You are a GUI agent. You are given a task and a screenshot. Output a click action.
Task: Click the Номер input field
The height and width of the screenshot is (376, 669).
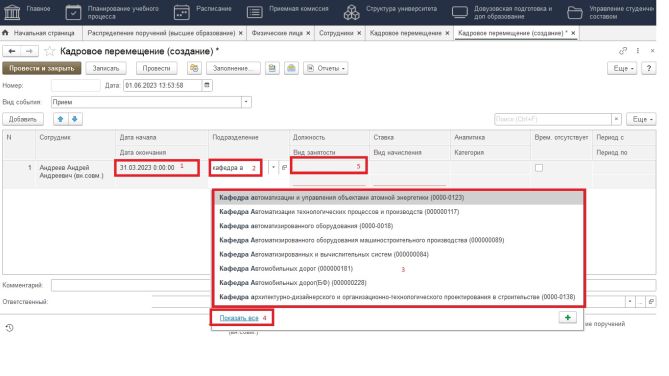coord(76,85)
